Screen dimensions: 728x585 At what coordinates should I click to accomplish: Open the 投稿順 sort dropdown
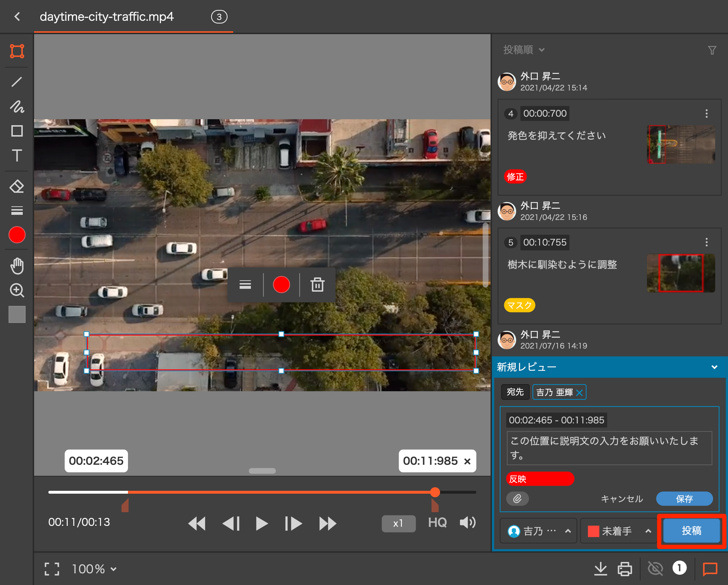(x=524, y=50)
